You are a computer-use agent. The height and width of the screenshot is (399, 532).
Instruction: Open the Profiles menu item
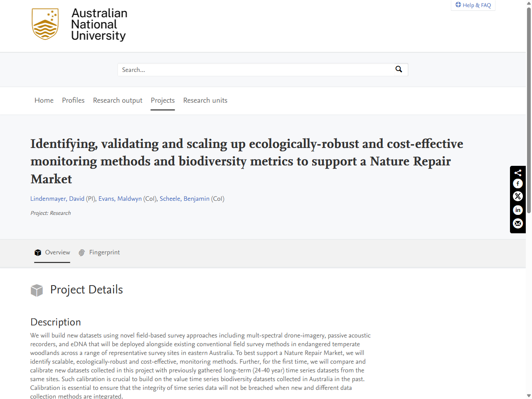click(73, 100)
